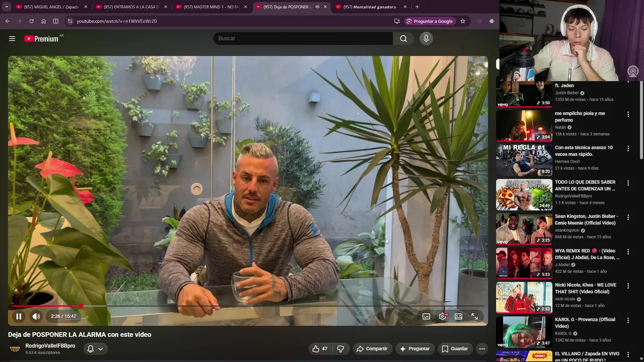Expand notification options chevron beside bell
The width and height of the screenshot is (644, 362).
click(x=101, y=348)
